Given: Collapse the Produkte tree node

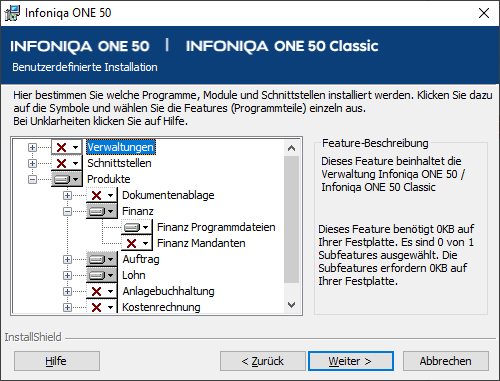Looking at the screenshot, I should pos(32,179).
